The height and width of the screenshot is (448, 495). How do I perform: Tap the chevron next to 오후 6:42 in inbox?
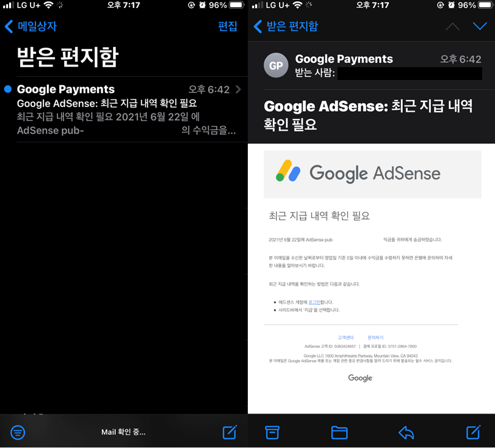tap(239, 89)
